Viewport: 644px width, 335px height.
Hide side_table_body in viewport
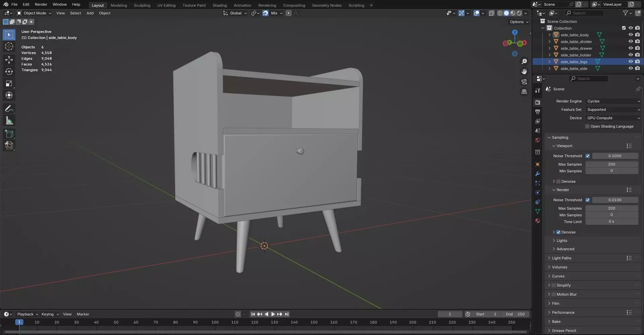click(x=631, y=35)
